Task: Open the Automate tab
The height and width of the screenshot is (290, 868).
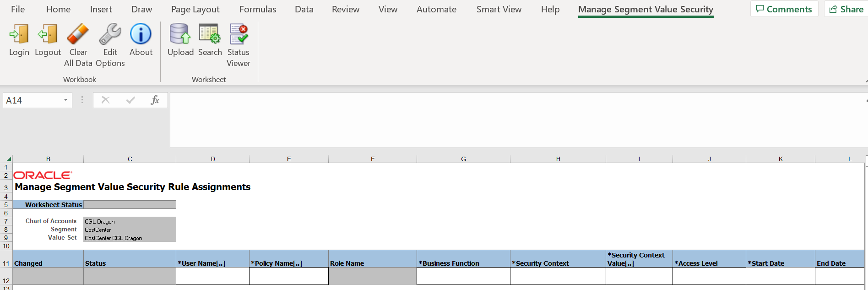Action: pyautogui.click(x=436, y=9)
